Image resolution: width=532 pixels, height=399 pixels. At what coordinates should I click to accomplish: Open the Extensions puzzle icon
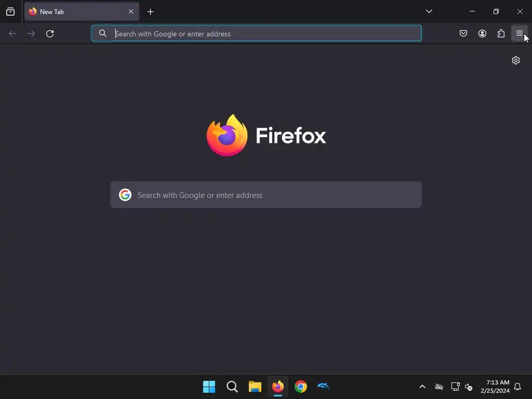coord(501,33)
